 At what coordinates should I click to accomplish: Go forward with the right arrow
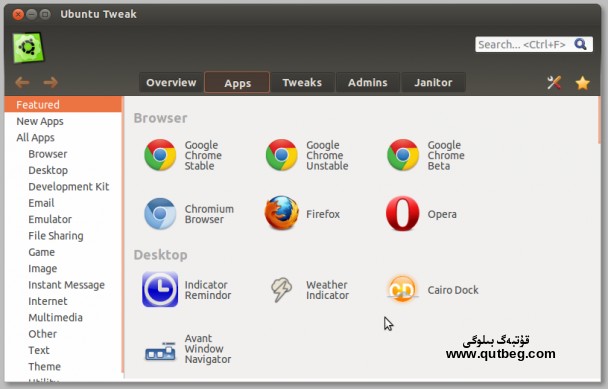[x=50, y=82]
